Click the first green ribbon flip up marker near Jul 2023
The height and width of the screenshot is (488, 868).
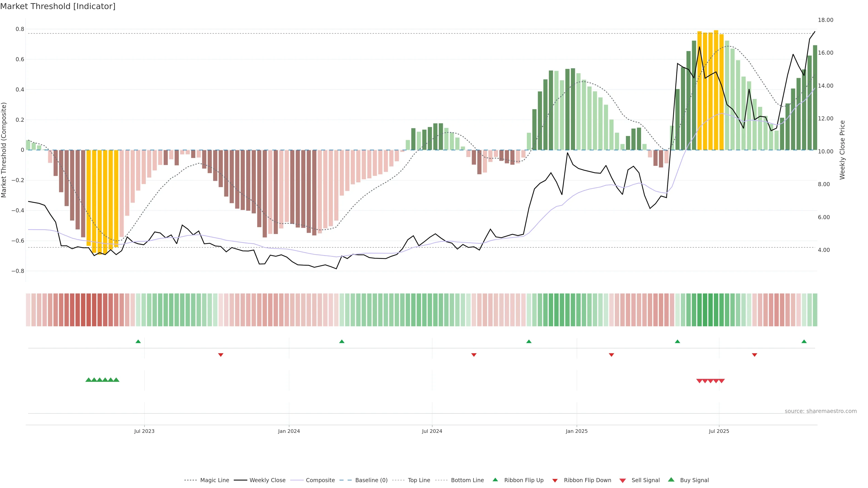(138, 342)
